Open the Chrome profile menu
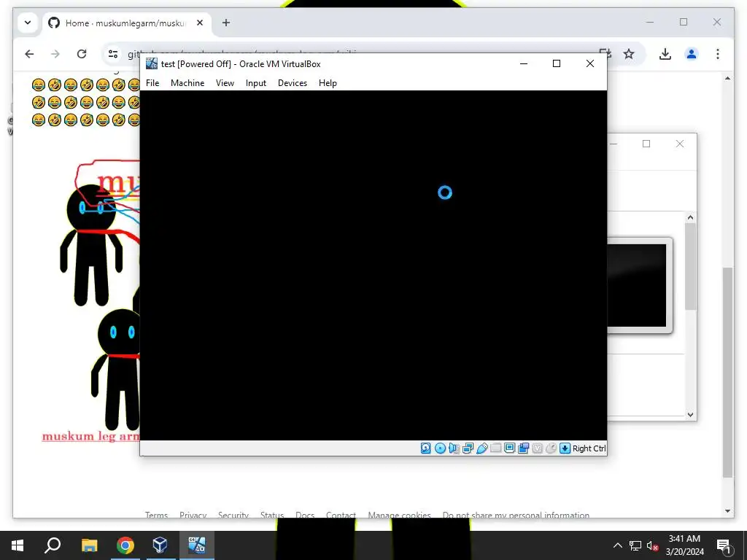This screenshot has height=560, width=747. tap(692, 54)
